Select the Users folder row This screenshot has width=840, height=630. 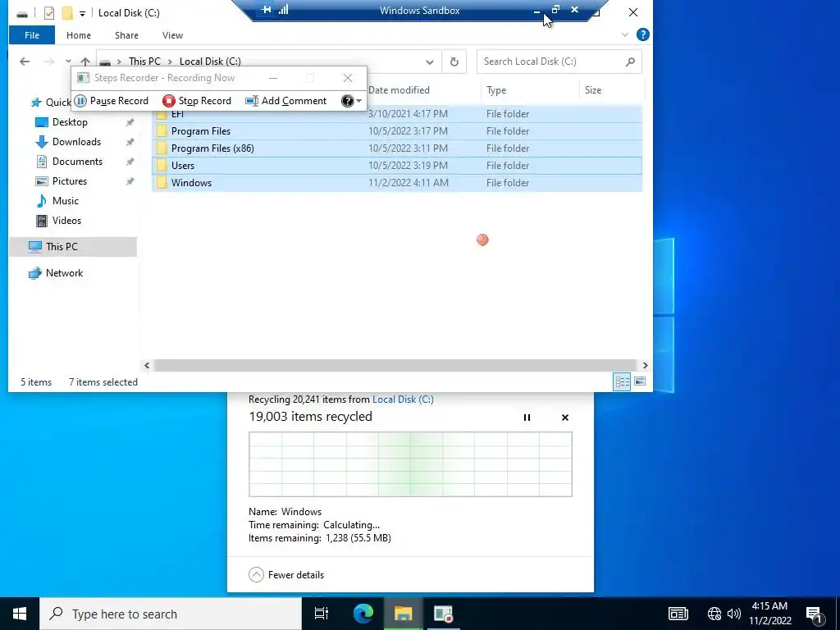click(x=397, y=166)
